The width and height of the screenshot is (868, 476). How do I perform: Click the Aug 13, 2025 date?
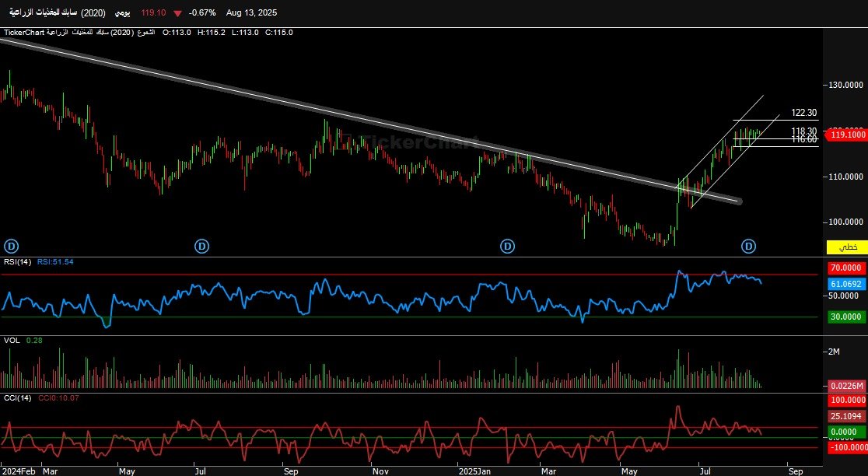[x=251, y=12]
